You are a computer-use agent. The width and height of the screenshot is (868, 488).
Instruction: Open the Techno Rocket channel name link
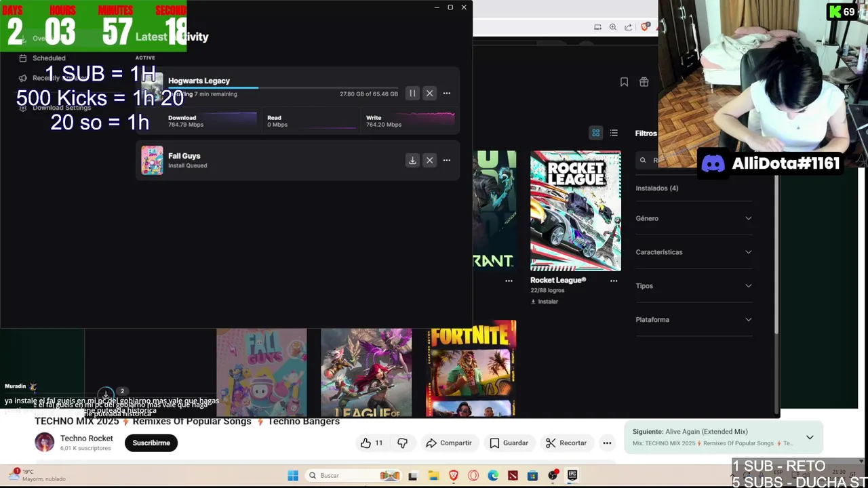(x=86, y=439)
